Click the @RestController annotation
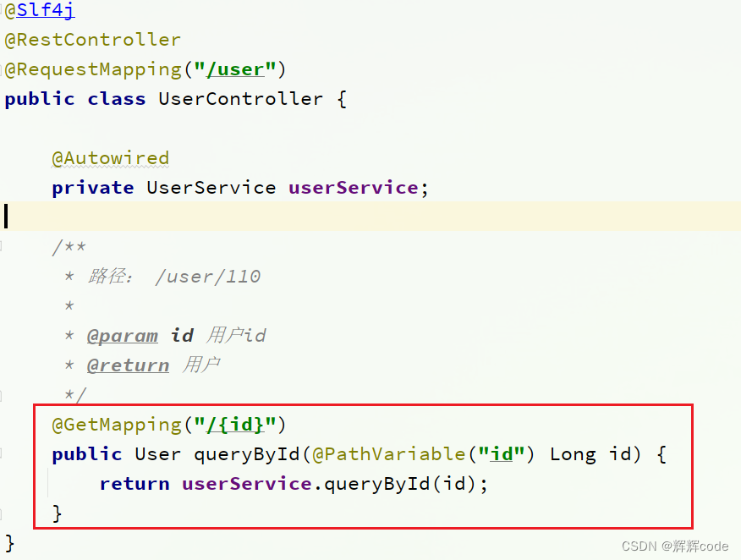The height and width of the screenshot is (560, 741). pyautogui.click(x=93, y=40)
